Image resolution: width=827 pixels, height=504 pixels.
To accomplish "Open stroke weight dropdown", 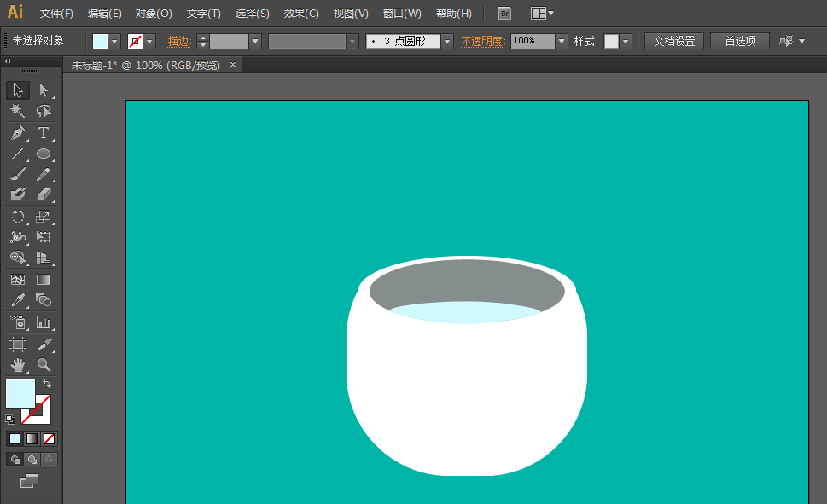I will 255,41.
